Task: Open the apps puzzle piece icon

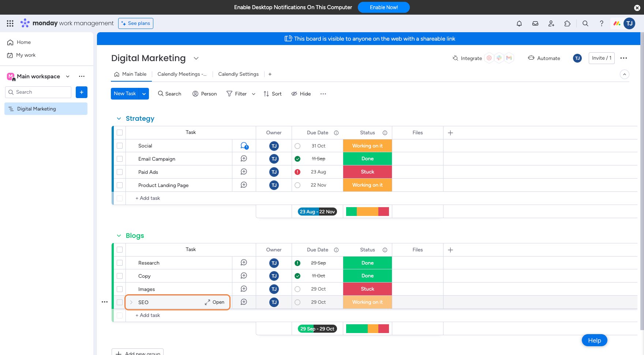Action: point(567,23)
